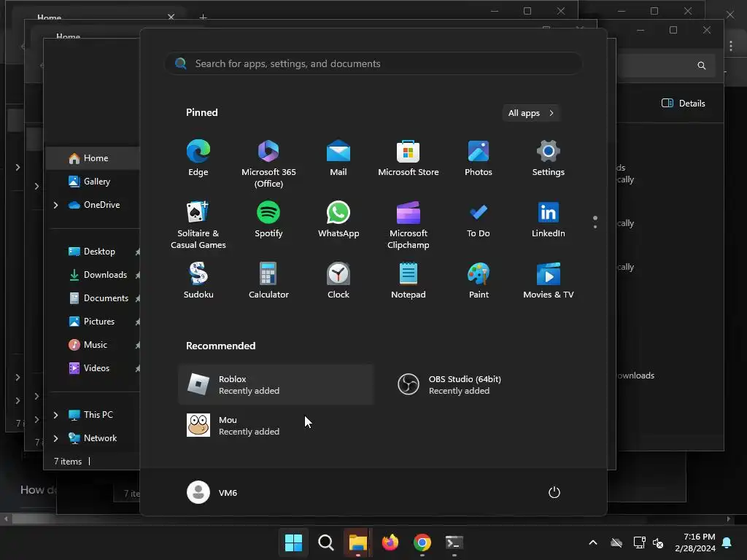747x560 pixels.
Task: Open the Clock app
Action: coord(338,281)
